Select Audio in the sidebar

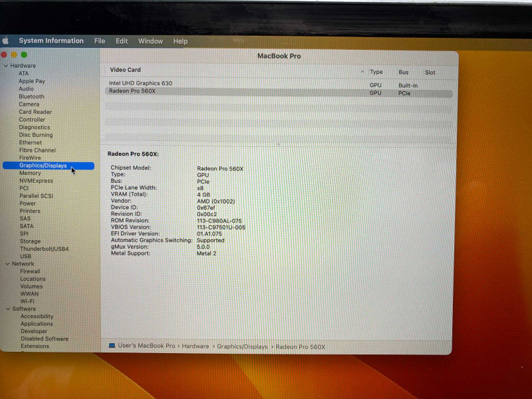(x=26, y=88)
